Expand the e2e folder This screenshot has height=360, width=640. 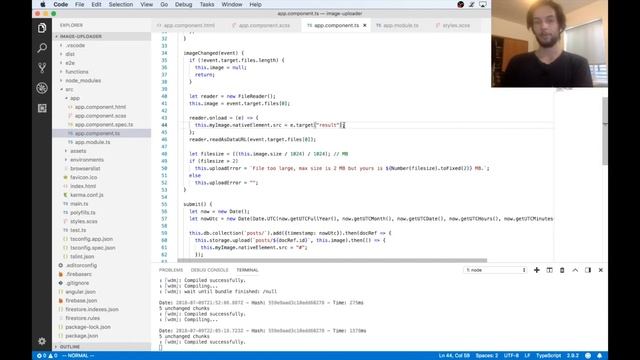click(x=101, y=63)
